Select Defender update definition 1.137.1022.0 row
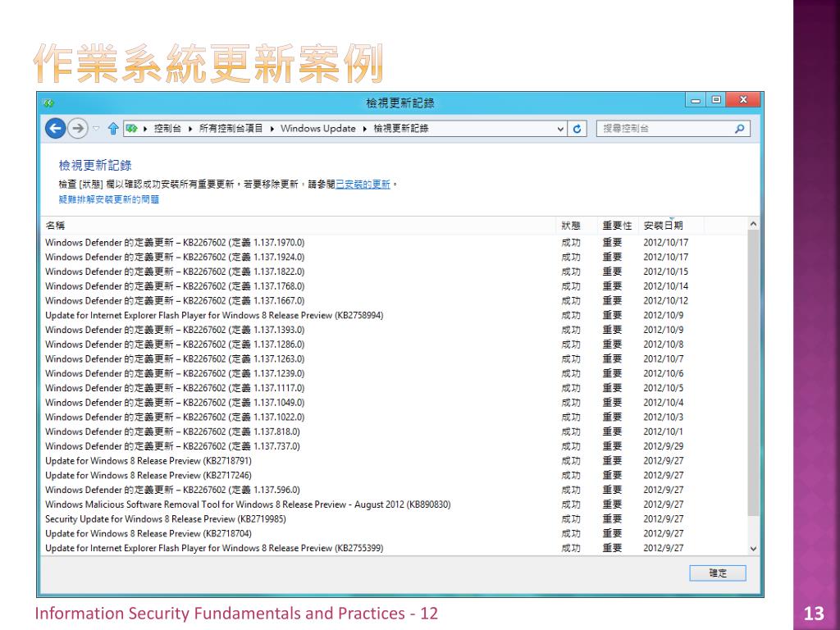 (x=395, y=417)
